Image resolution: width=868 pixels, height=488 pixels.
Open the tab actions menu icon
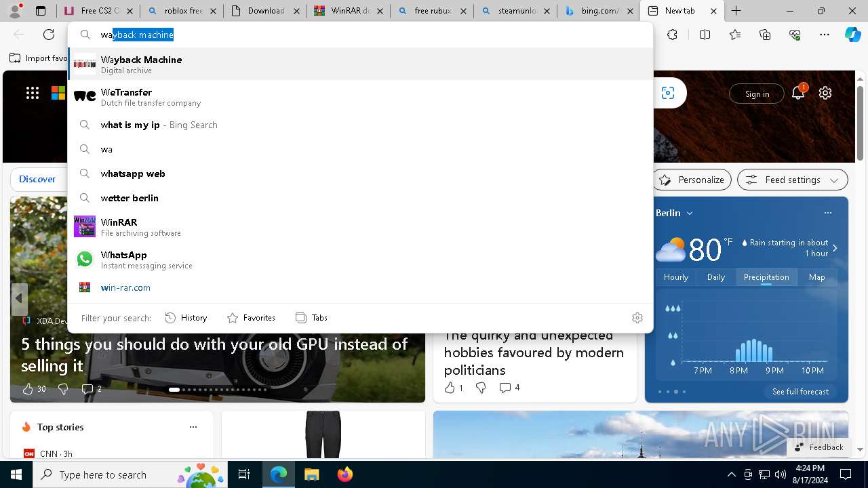41,11
